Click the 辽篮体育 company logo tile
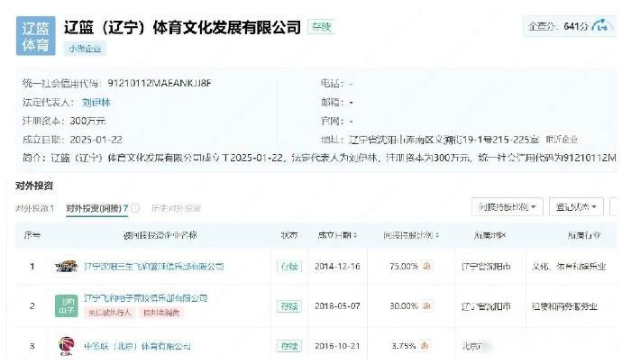 click(x=36, y=36)
